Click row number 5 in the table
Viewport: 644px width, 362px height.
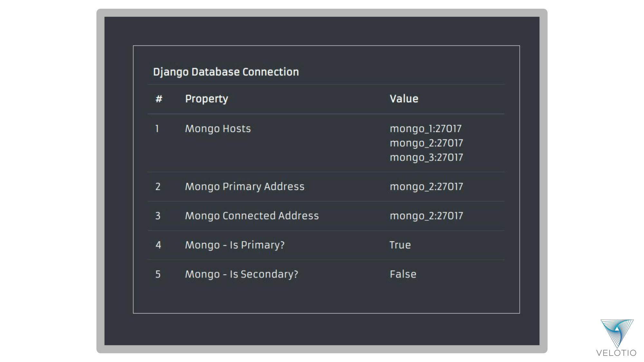click(x=158, y=274)
